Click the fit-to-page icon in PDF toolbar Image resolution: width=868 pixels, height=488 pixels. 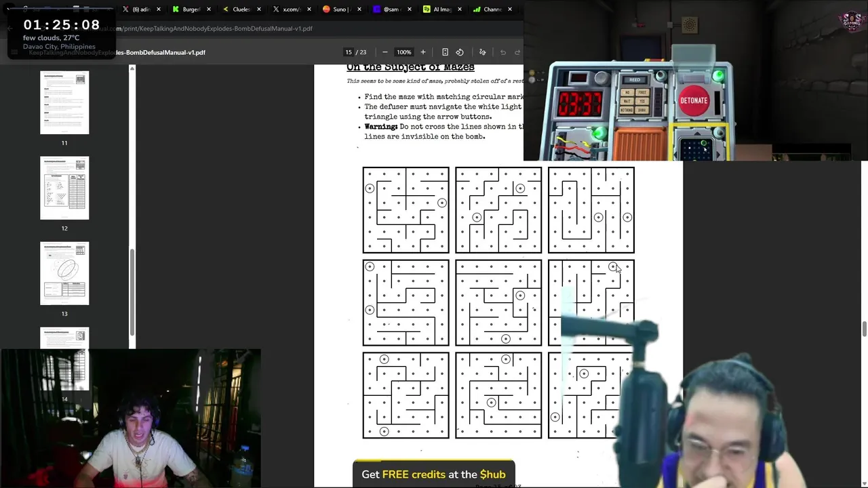tap(445, 52)
